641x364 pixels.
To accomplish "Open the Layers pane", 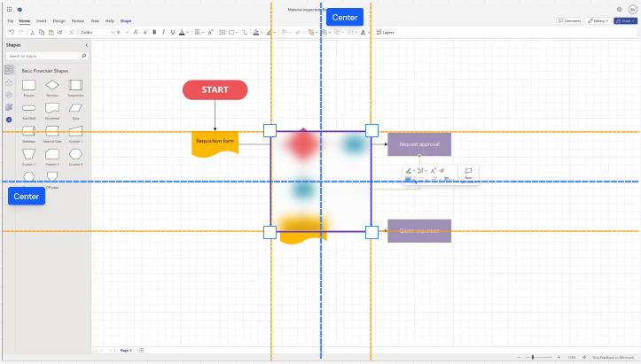I will coord(386,32).
